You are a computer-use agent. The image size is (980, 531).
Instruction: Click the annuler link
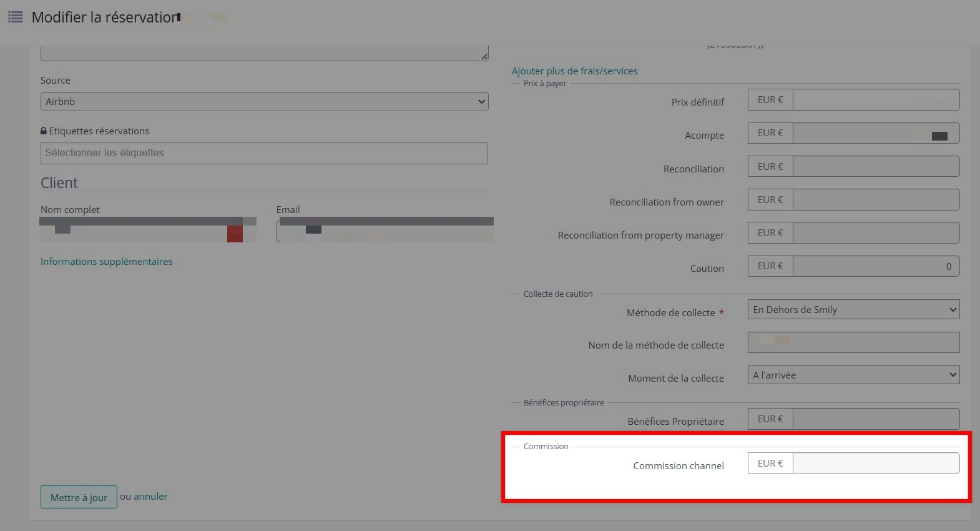tap(150, 497)
